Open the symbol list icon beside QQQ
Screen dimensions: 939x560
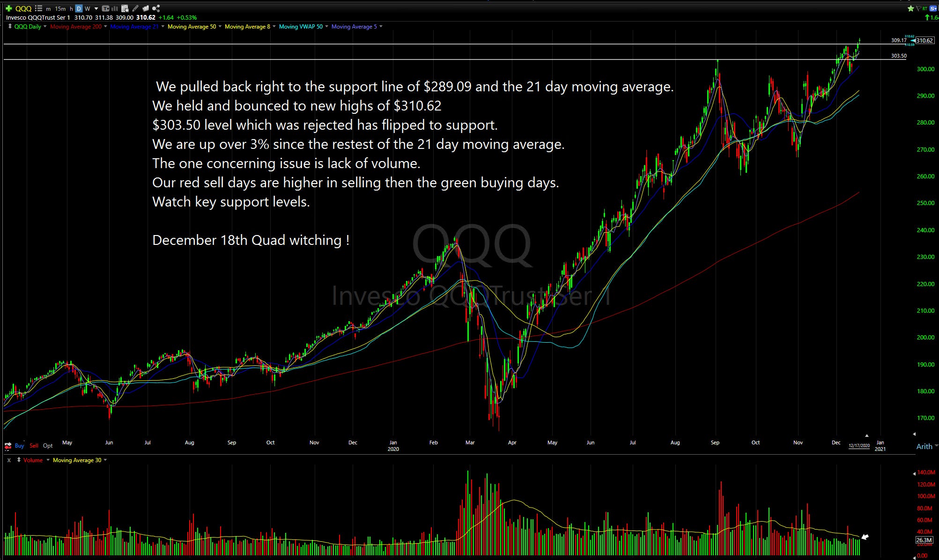pyautogui.click(x=39, y=8)
